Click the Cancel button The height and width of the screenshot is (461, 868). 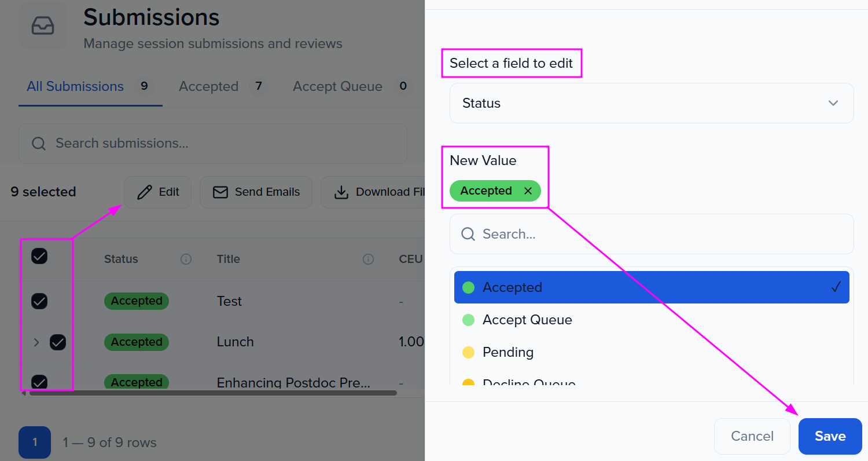point(752,436)
